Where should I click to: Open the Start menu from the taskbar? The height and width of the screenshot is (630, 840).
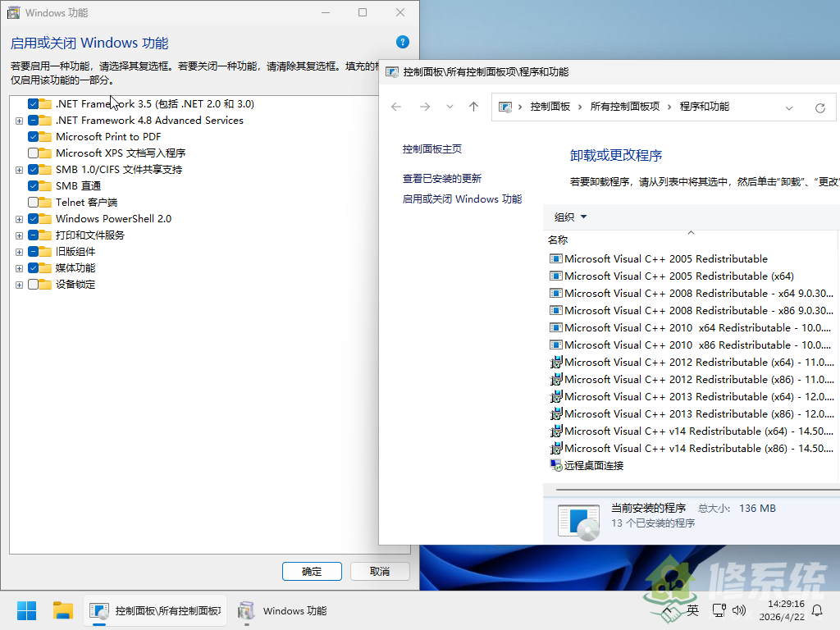pos(25,610)
